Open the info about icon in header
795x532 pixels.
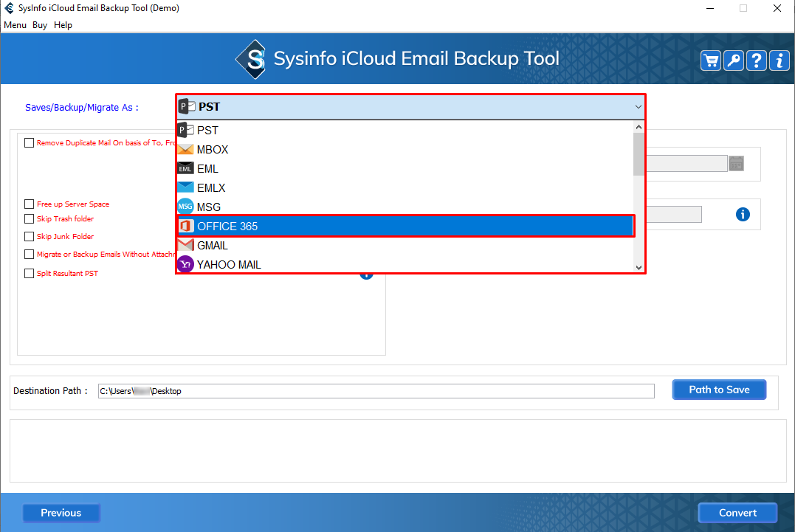pos(779,61)
